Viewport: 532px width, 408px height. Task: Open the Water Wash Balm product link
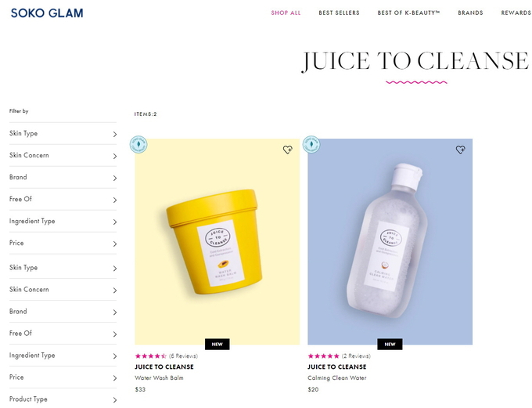point(159,377)
